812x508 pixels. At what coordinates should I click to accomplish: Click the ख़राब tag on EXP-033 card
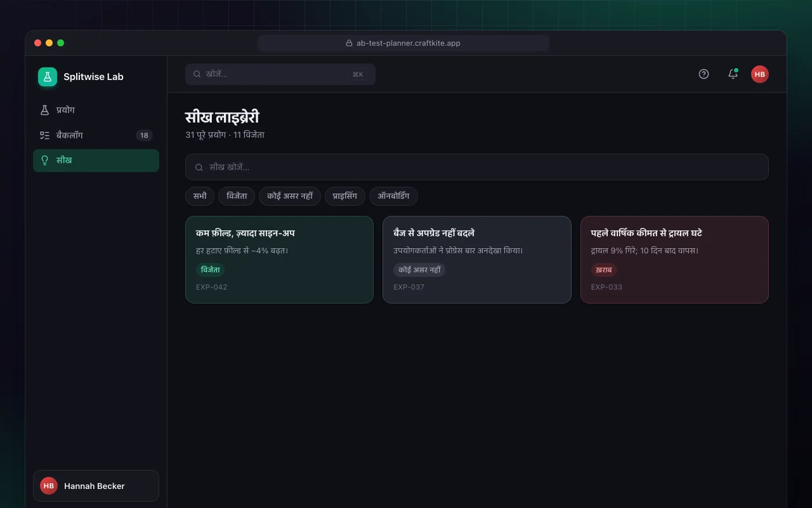pyautogui.click(x=604, y=270)
